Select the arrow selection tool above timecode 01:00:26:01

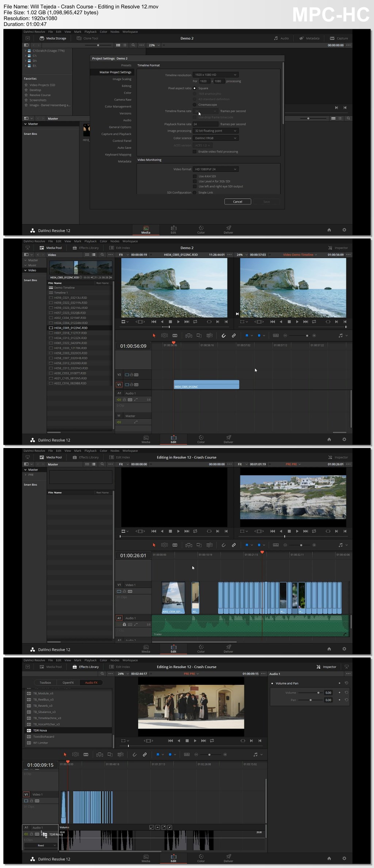(154, 545)
